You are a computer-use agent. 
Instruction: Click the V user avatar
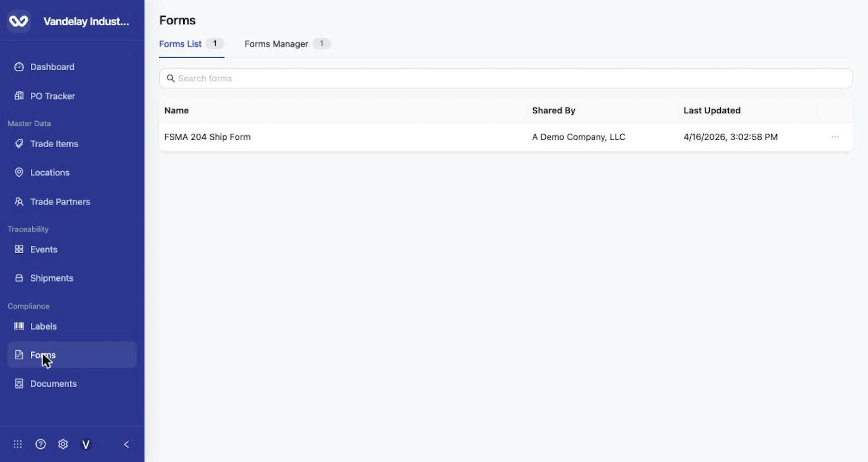tap(86, 444)
